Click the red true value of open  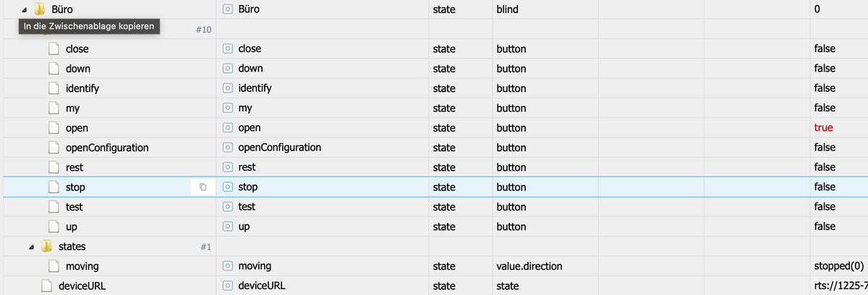click(x=823, y=128)
